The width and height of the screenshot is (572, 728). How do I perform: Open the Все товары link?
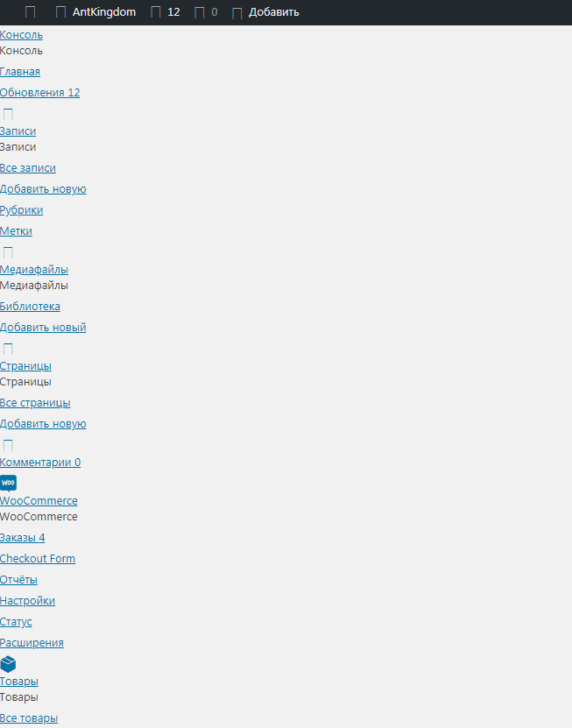point(29,717)
